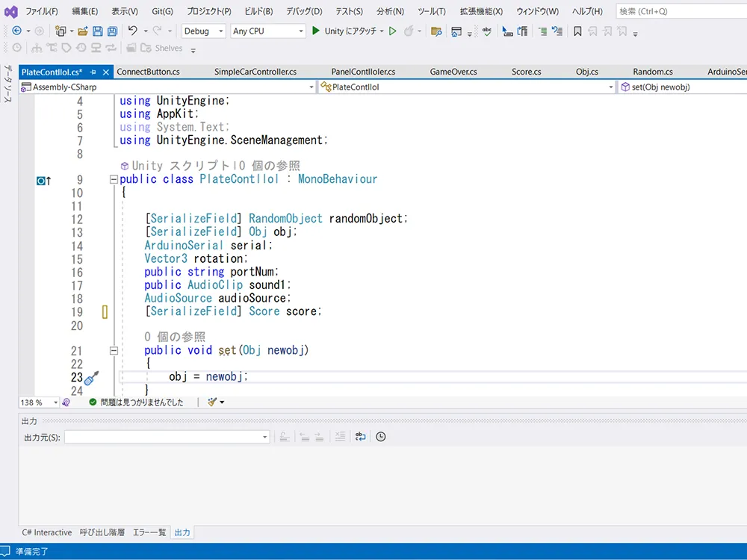747x560 pixels.
Task: Click the clock icon in output panel
Action: coord(381,437)
